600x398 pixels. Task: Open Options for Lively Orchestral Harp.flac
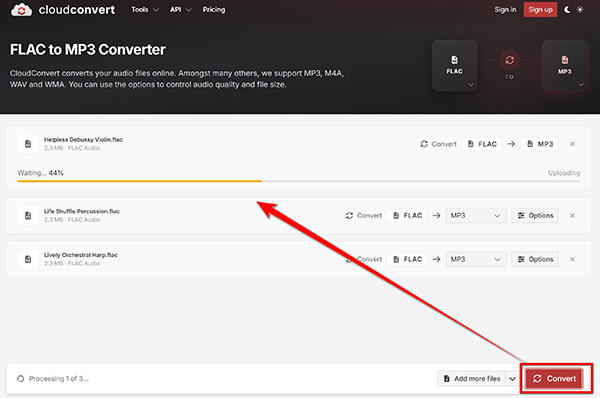point(535,259)
